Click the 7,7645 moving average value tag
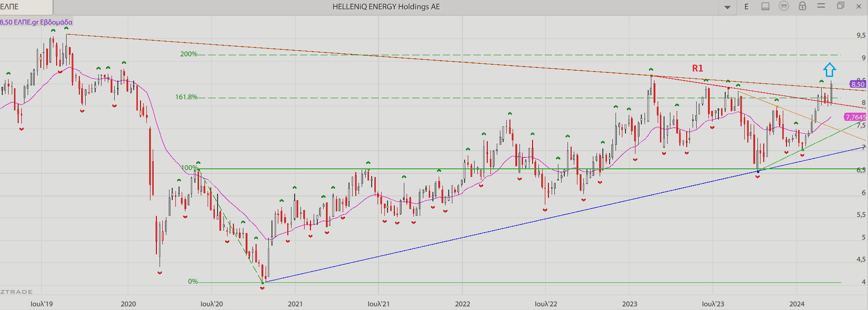Image resolution: width=868 pixels, height=310 pixels. 855,117
